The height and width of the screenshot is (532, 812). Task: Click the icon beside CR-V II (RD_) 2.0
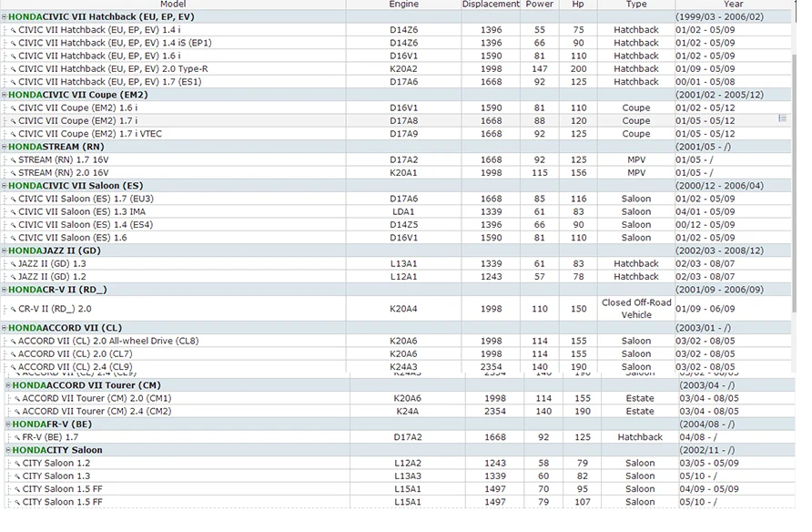tap(14, 309)
